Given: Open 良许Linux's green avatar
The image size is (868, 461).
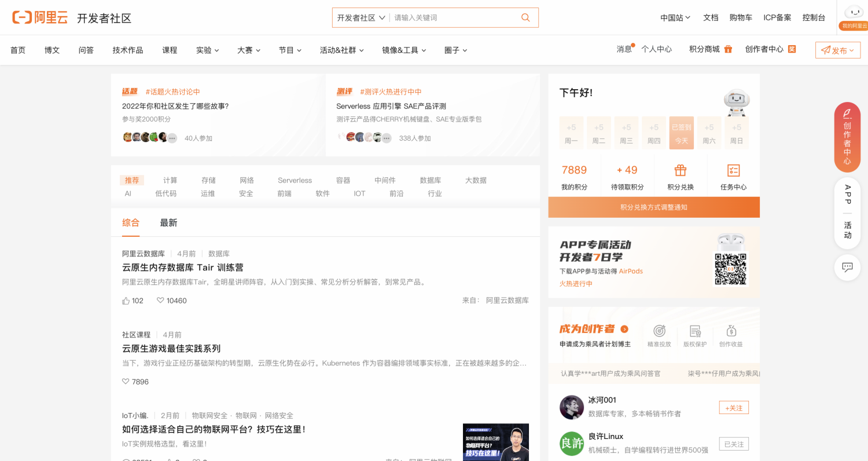Looking at the screenshot, I should pos(572,444).
